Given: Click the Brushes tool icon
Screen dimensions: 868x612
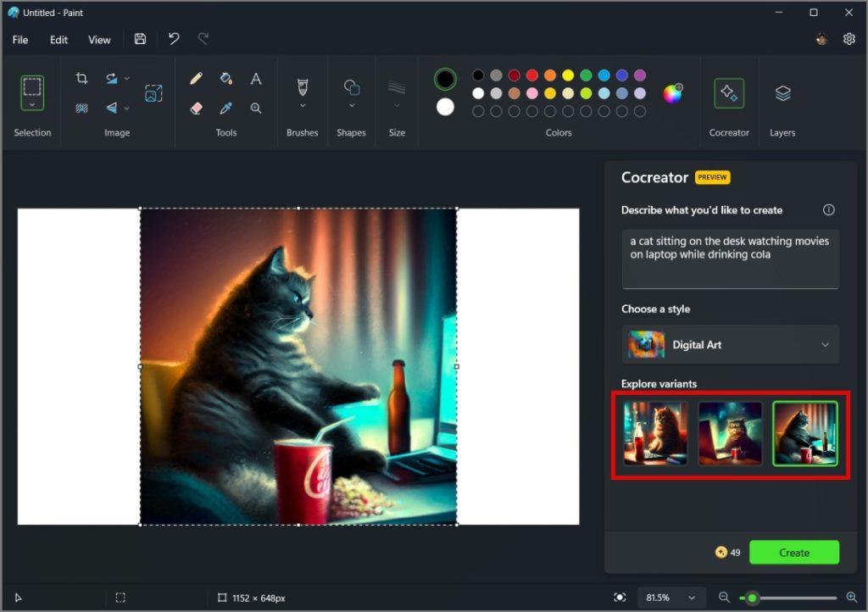Looking at the screenshot, I should [x=303, y=87].
